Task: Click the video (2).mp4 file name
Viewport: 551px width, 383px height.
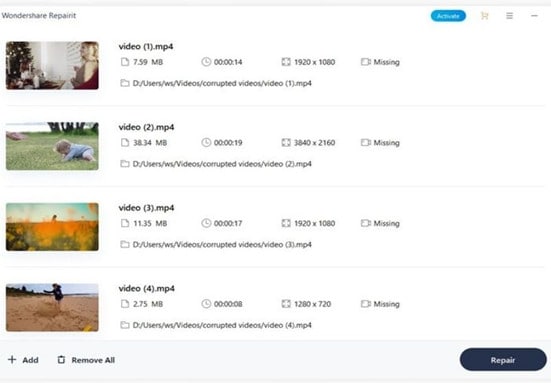Action: click(146, 127)
